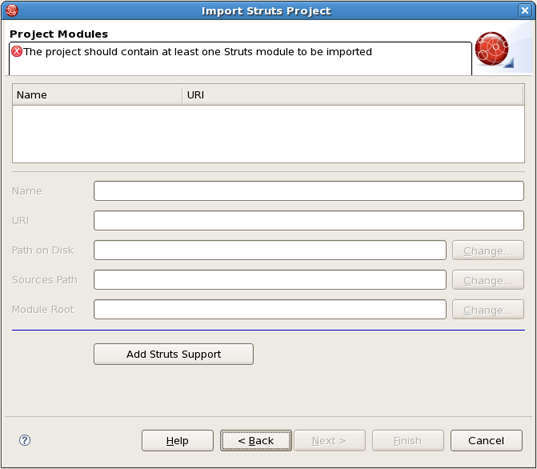Close the Import Struts Project dialog

525,11
